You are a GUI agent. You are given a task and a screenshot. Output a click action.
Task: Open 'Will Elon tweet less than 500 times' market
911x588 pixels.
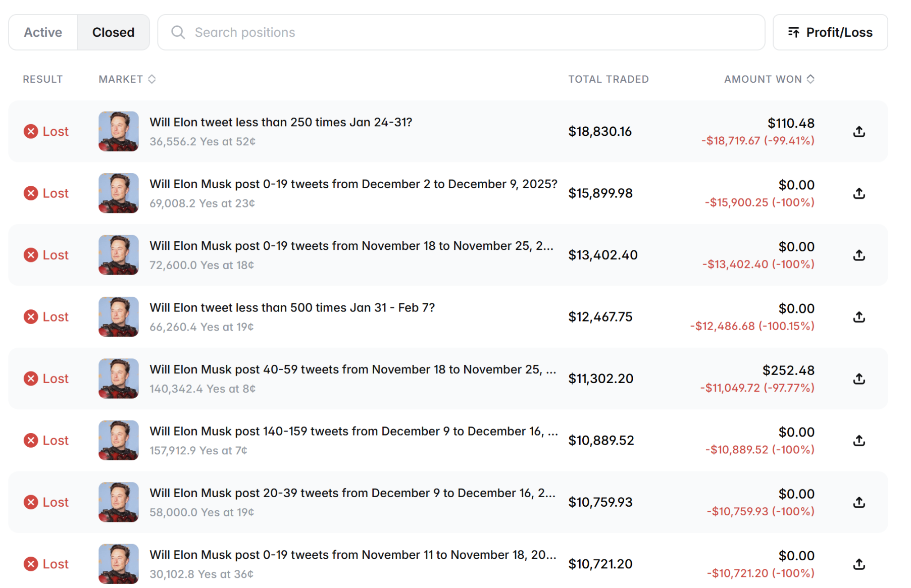(x=292, y=308)
